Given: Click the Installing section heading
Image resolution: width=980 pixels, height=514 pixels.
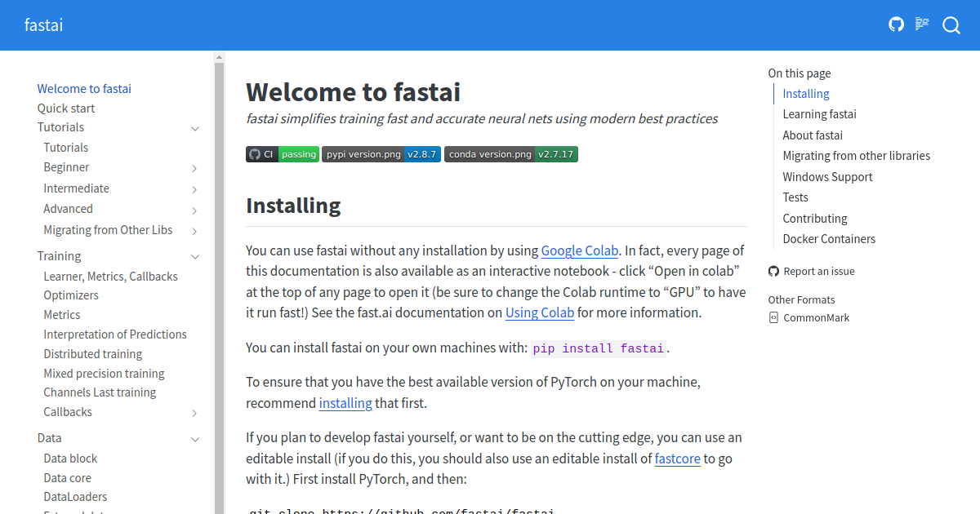Looking at the screenshot, I should tap(293, 206).
